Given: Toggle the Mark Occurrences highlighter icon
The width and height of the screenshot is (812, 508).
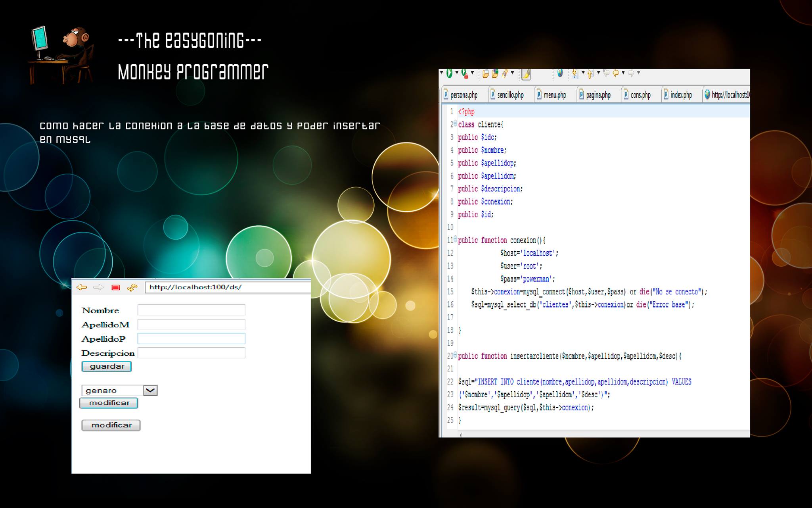Looking at the screenshot, I should coord(526,74).
